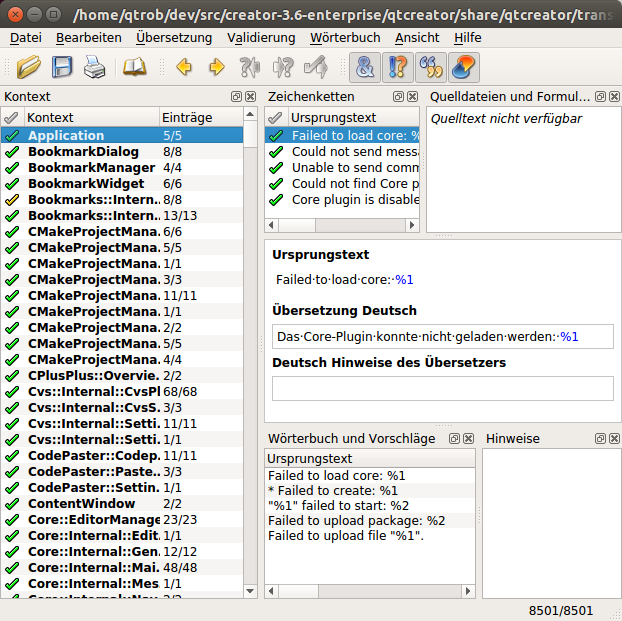
Task: Open the Wörterbuch menu
Action: click(345, 37)
